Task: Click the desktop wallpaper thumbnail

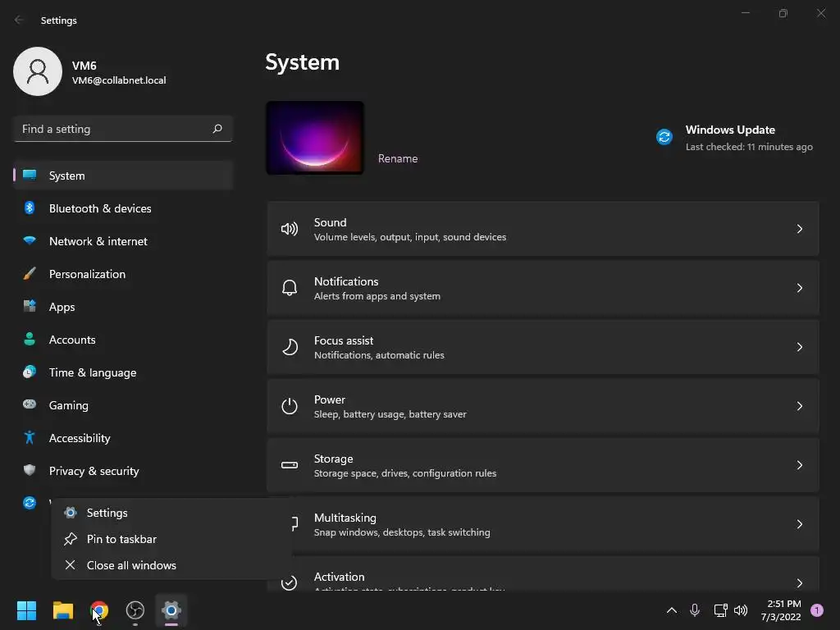Action: 315,138
